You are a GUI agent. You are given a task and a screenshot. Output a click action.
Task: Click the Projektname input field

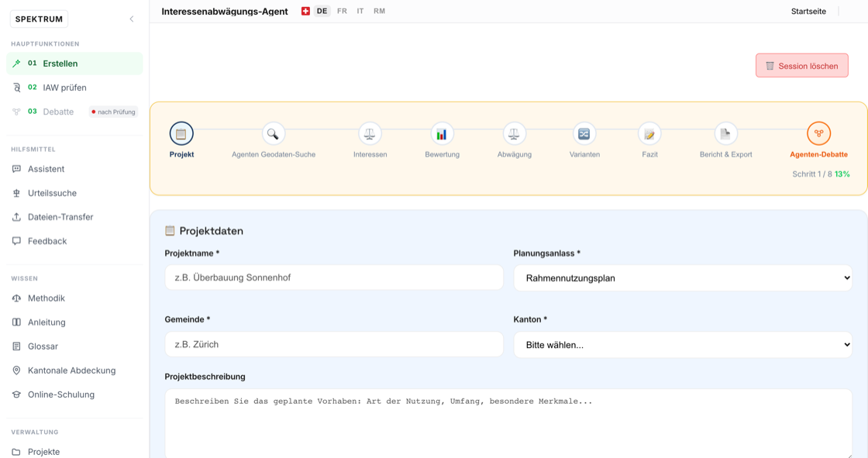334,277
